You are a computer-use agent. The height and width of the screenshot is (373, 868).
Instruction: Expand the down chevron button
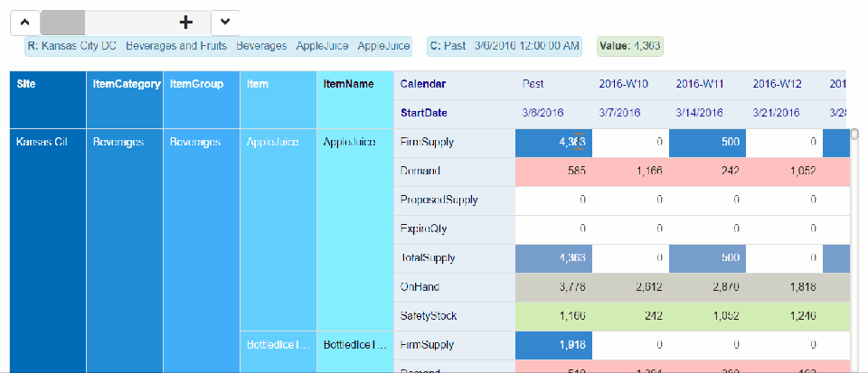pos(225,21)
